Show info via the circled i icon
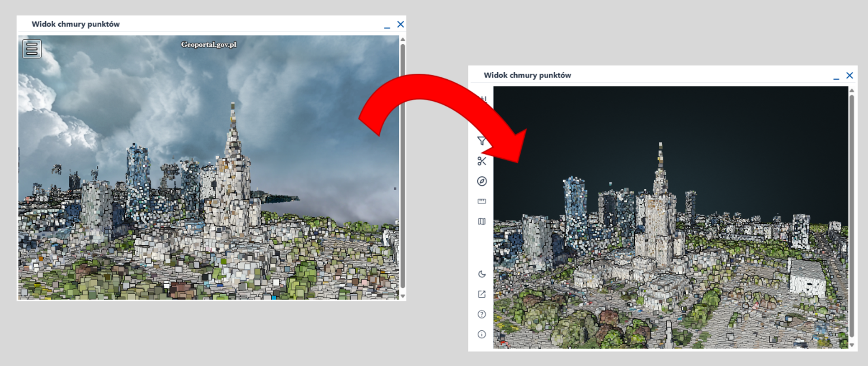 (481, 334)
